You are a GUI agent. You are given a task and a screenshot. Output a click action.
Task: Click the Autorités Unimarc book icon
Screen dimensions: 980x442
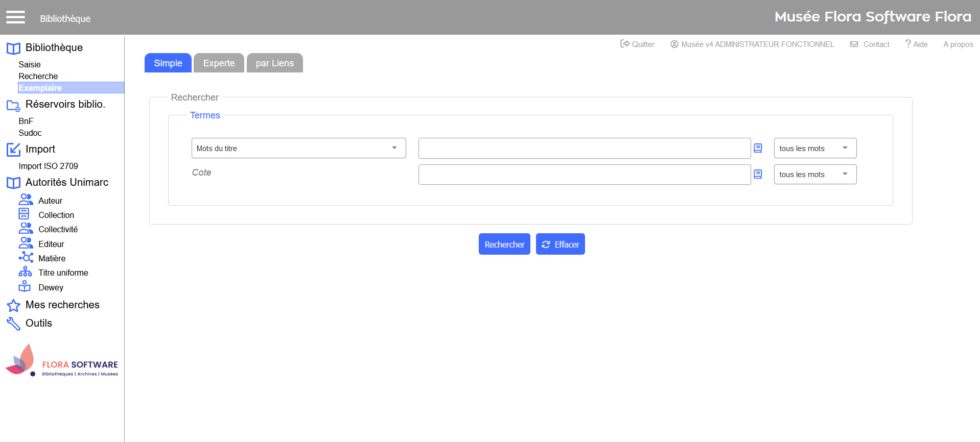click(13, 183)
